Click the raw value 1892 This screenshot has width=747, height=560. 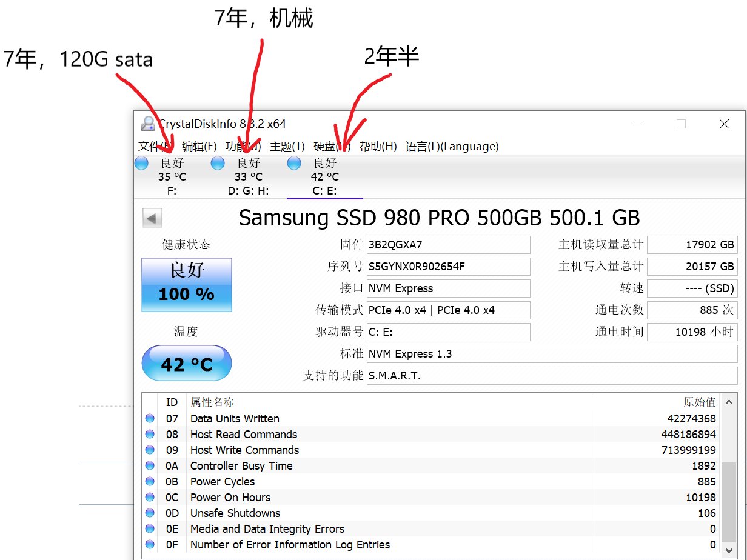[704, 466]
